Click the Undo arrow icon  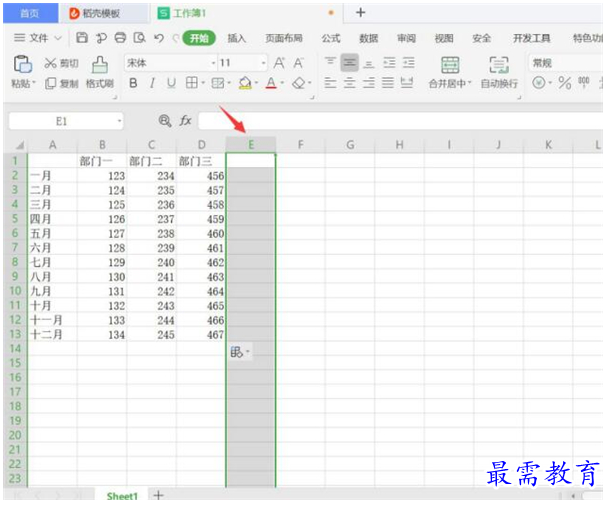click(x=159, y=38)
